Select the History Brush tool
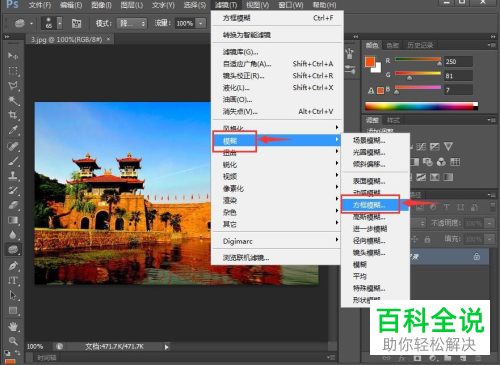 13,190
